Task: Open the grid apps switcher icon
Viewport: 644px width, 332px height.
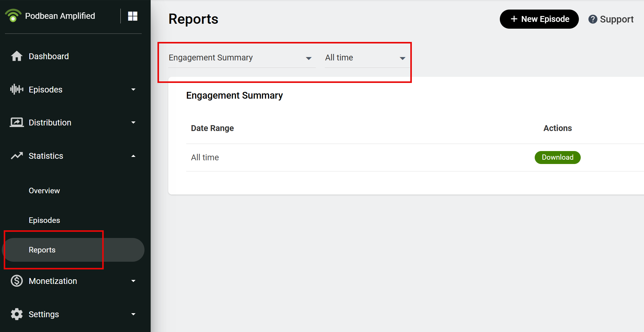Action: pos(133,16)
